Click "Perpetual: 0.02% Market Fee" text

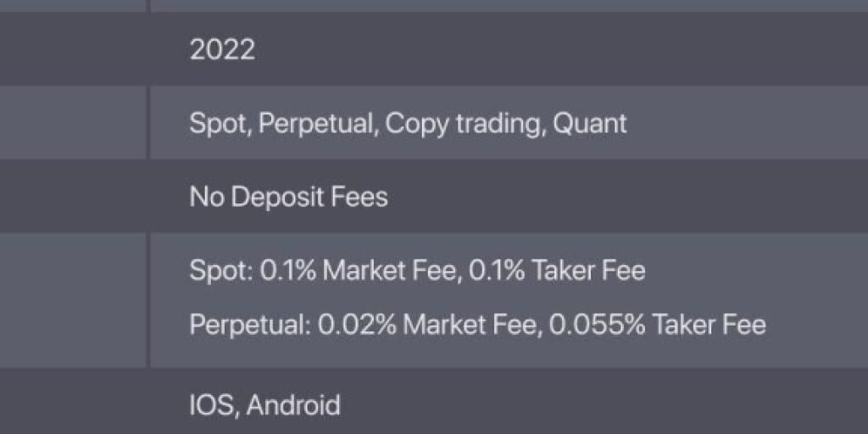tap(364, 324)
